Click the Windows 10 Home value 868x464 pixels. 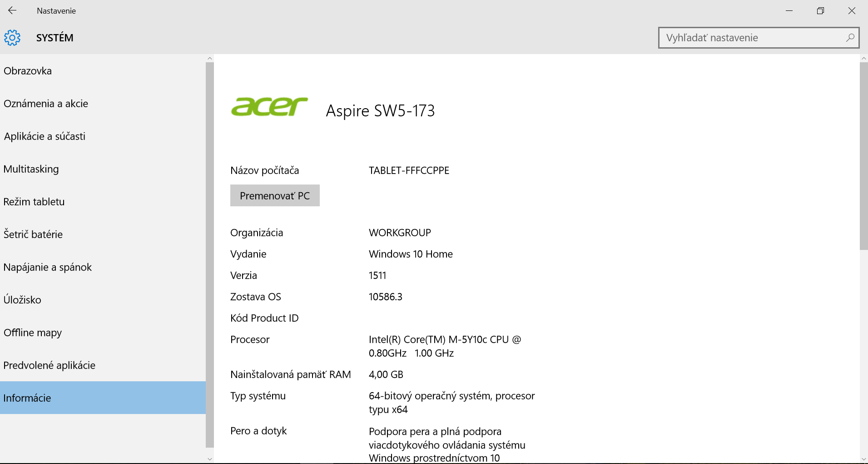(x=411, y=254)
